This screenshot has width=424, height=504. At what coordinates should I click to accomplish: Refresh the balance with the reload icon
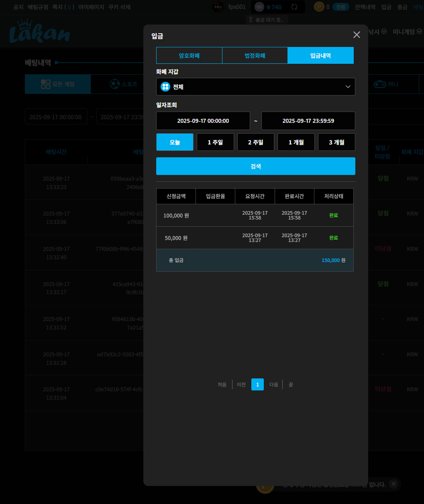294,7
